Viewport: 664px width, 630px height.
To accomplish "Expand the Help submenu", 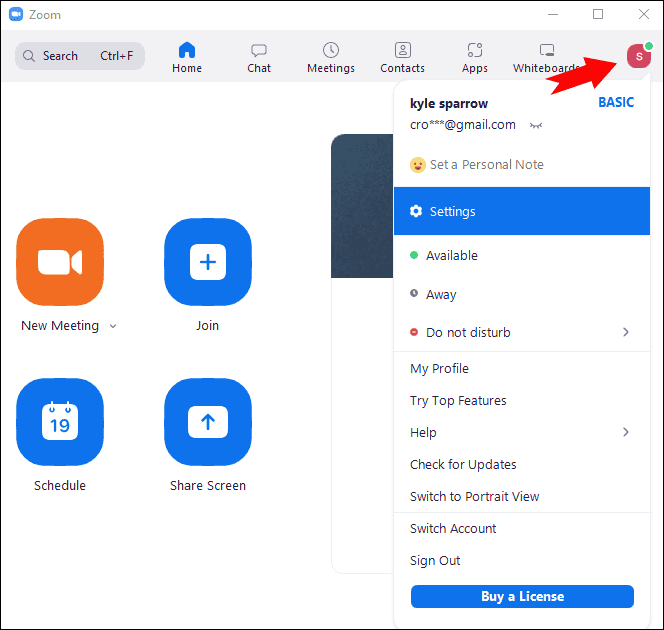I will point(626,432).
